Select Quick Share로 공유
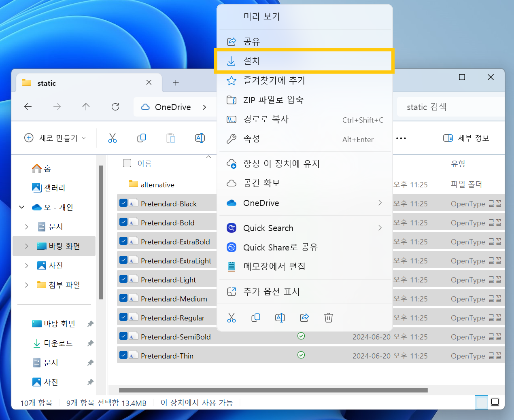 click(305, 247)
